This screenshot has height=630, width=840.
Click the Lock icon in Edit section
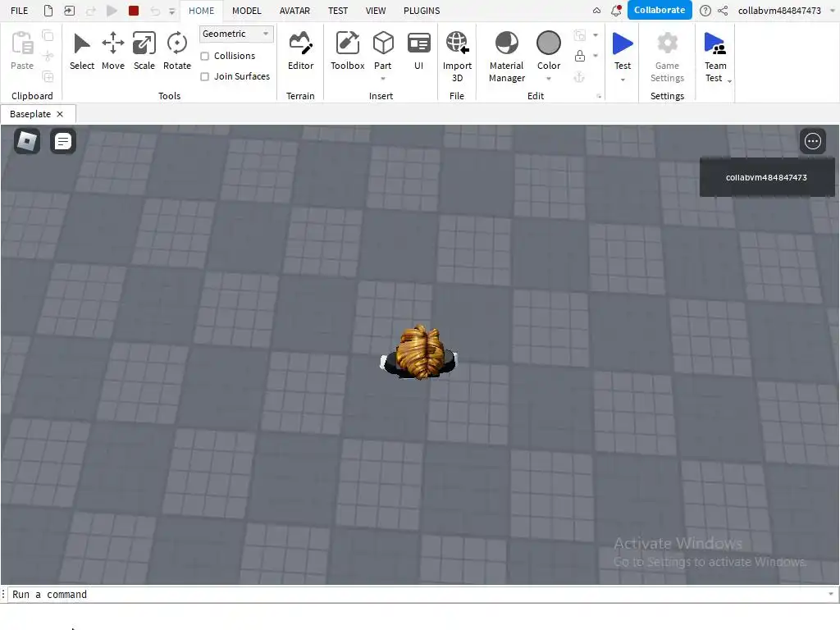click(580, 56)
